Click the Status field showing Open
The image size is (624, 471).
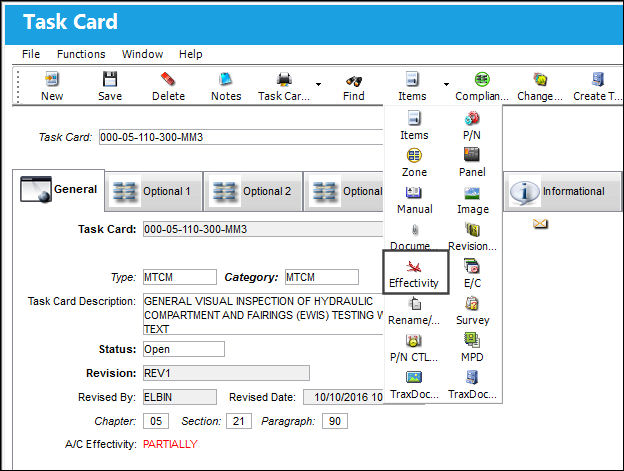coord(184,349)
